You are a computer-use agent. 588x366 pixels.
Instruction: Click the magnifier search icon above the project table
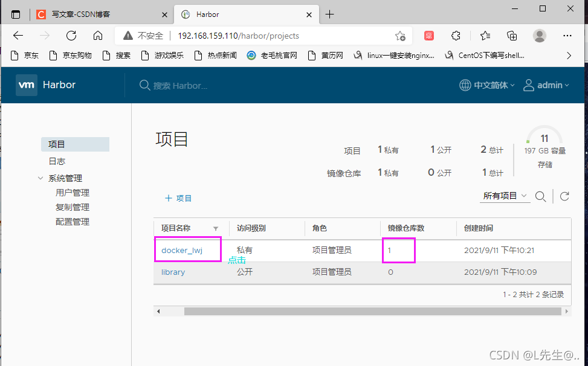click(x=541, y=196)
